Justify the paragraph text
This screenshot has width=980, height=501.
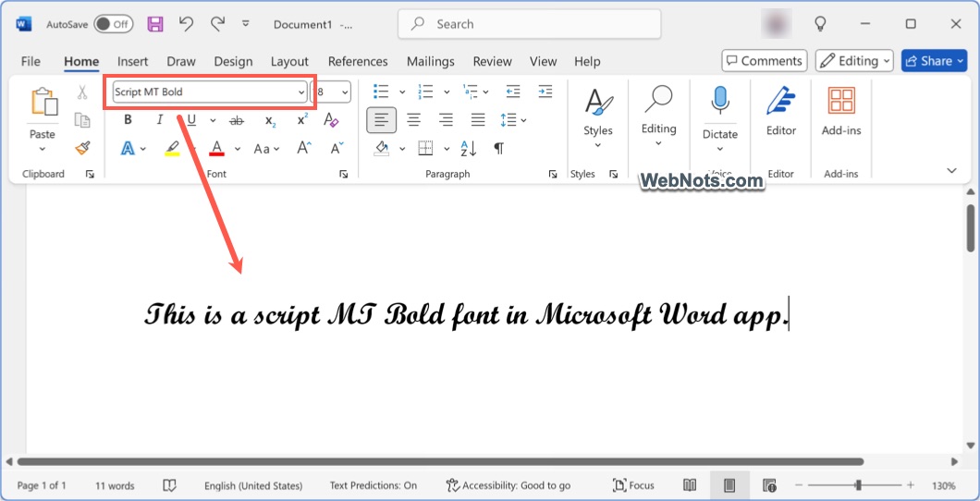point(478,120)
